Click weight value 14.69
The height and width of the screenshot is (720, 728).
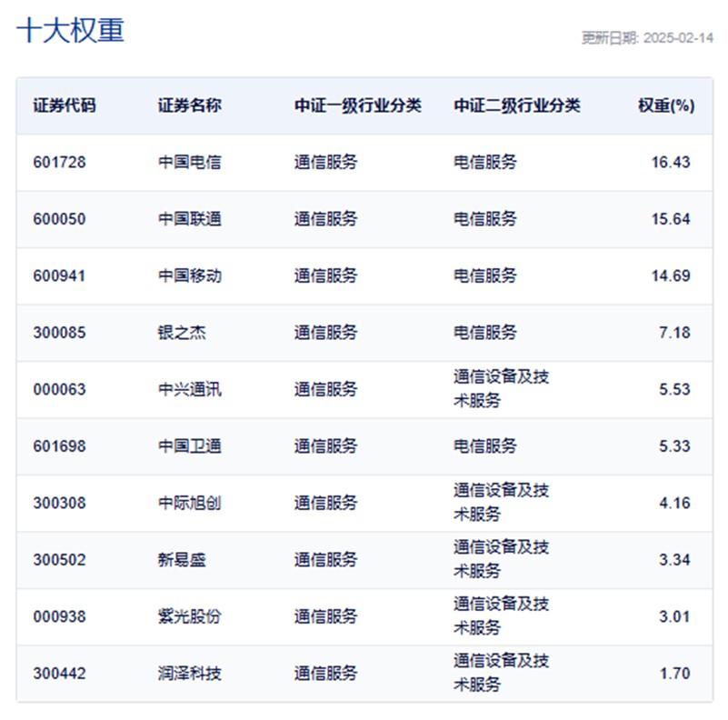[671, 276]
